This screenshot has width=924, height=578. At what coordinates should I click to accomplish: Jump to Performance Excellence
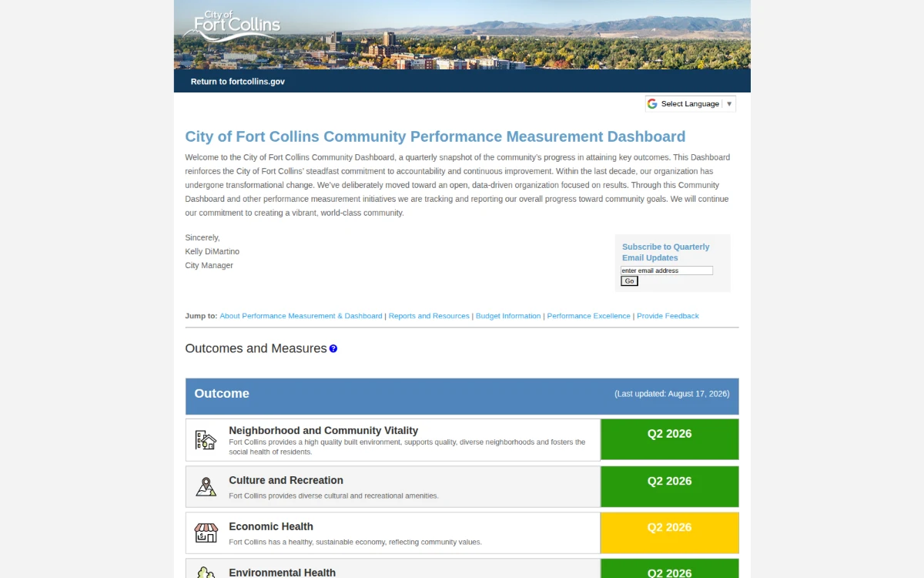click(589, 316)
